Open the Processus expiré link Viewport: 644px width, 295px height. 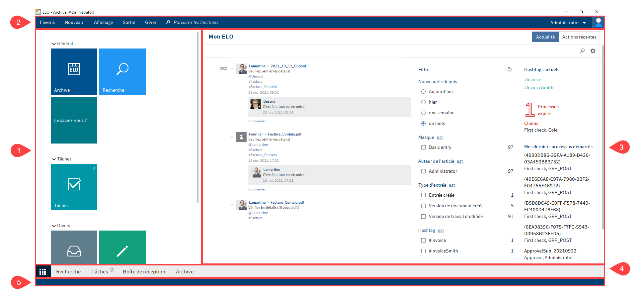pyautogui.click(x=548, y=110)
